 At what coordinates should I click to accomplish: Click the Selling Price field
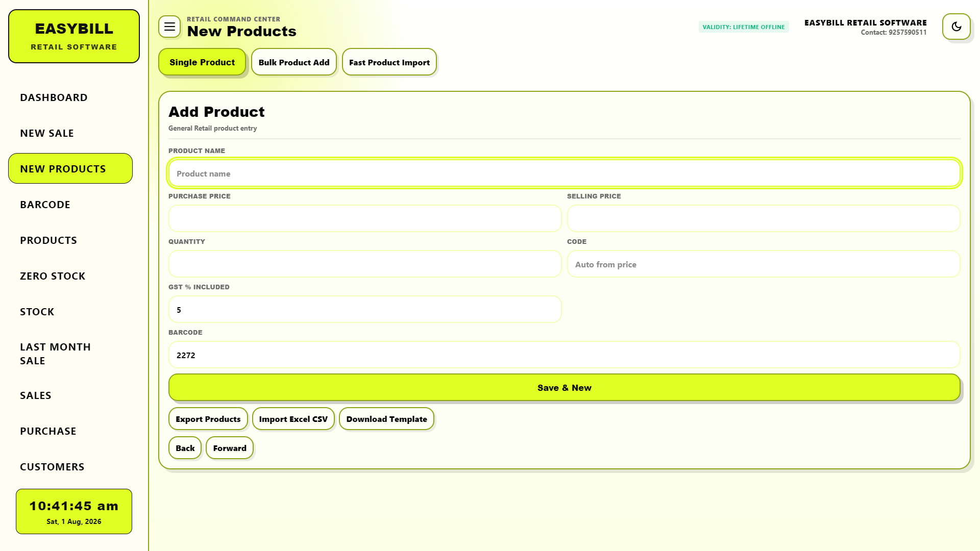click(764, 219)
